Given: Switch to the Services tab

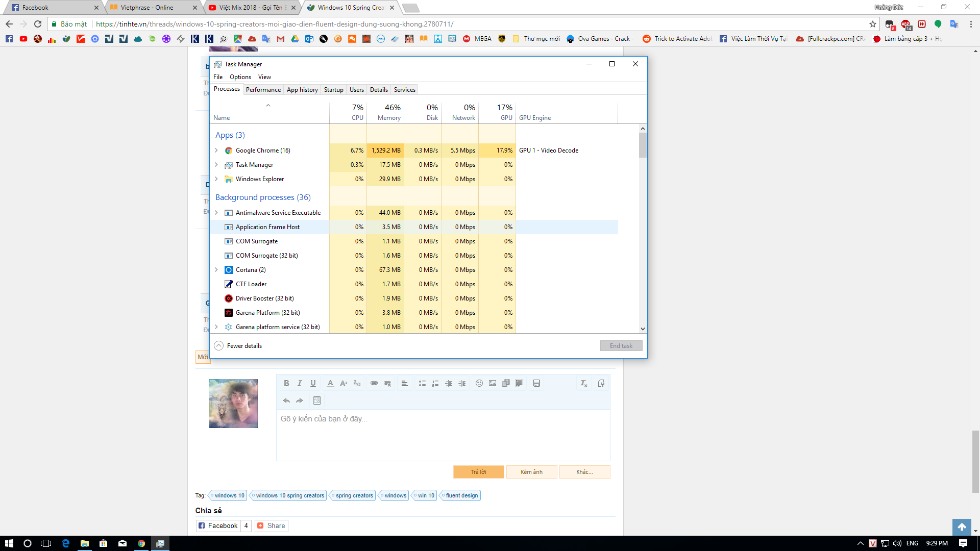Looking at the screenshot, I should [x=405, y=90].
